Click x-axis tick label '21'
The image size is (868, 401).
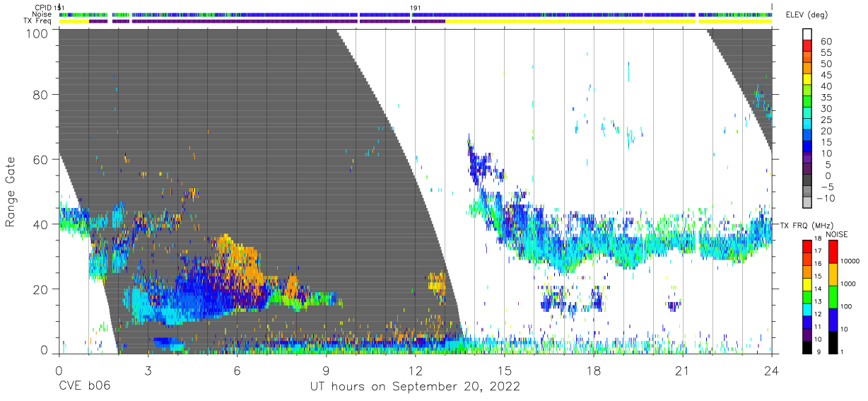tap(683, 370)
